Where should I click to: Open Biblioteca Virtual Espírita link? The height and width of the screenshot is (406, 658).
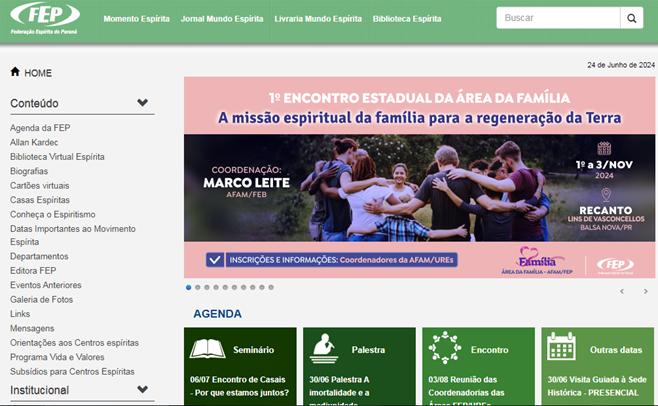coord(57,157)
